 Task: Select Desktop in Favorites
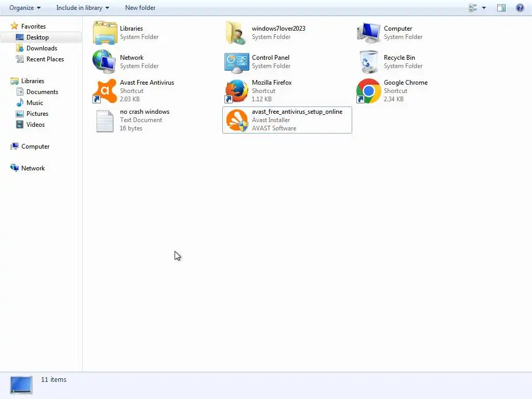coord(42,37)
